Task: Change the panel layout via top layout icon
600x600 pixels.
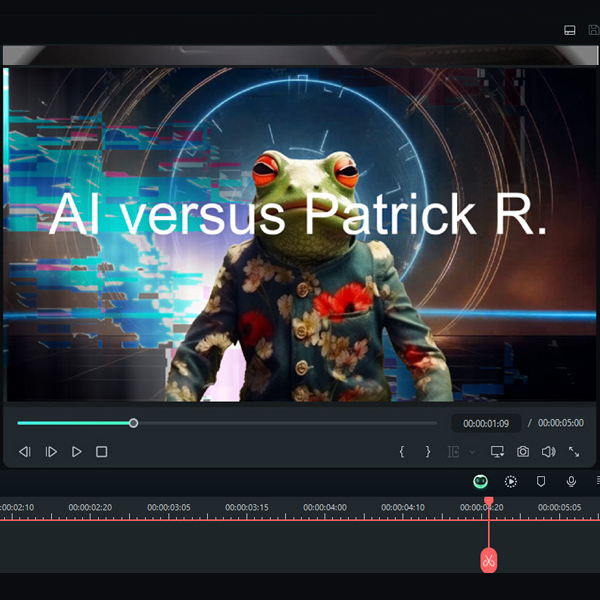Action: click(569, 31)
